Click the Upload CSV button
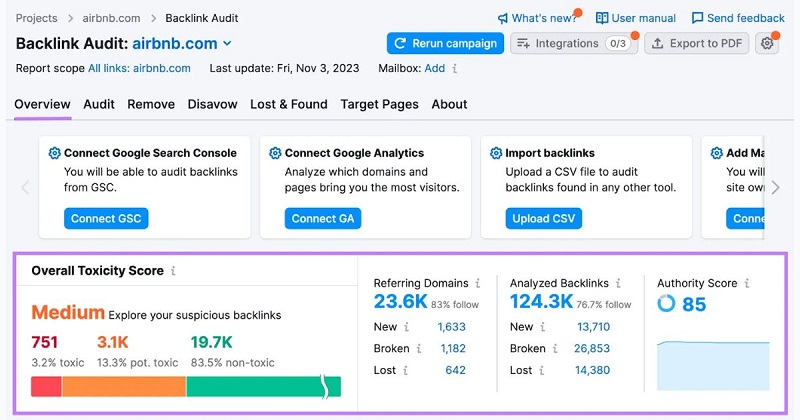This screenshot has width=800, height=420. [x=544, y=218]
